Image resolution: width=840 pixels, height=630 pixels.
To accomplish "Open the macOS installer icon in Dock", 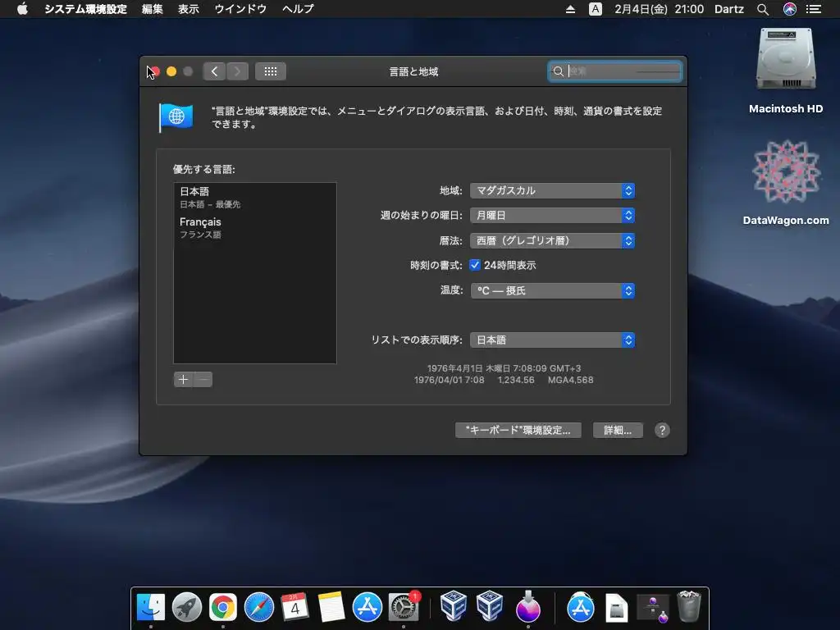I will point(527,606).
